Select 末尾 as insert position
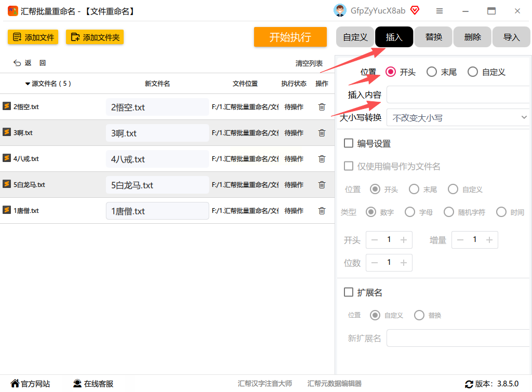 [432, 72]
